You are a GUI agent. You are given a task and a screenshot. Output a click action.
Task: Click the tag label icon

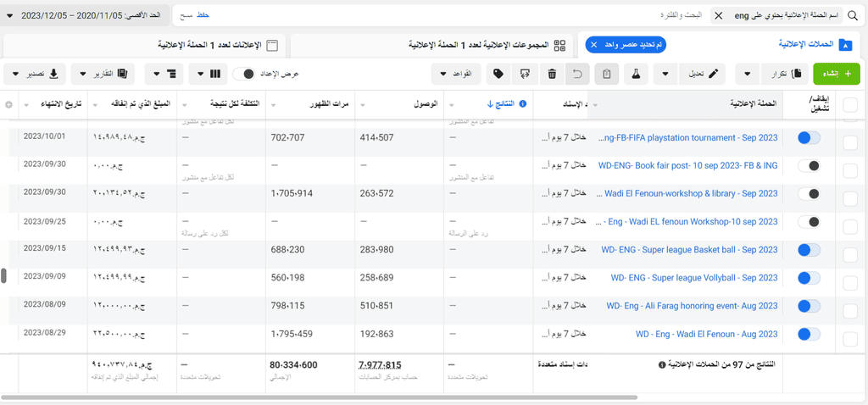click(x=498, y=74)
